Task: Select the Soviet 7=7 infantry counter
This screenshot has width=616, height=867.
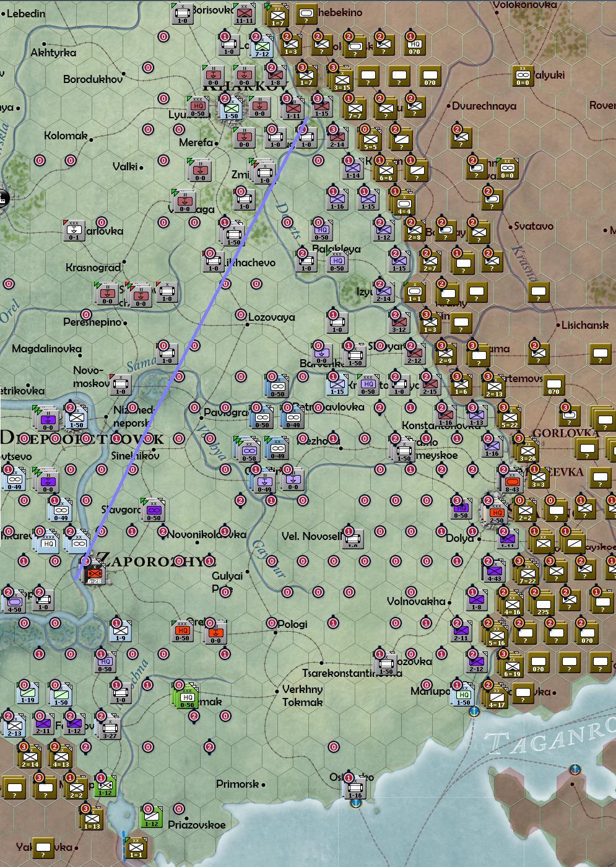Action: point(355,109)
